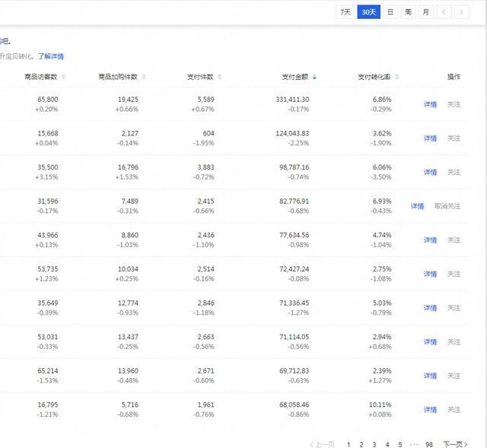Screen dimensions: 487x448
Task: Switch to 周 view
Action: pyautogui.click(x=408, y=12)
